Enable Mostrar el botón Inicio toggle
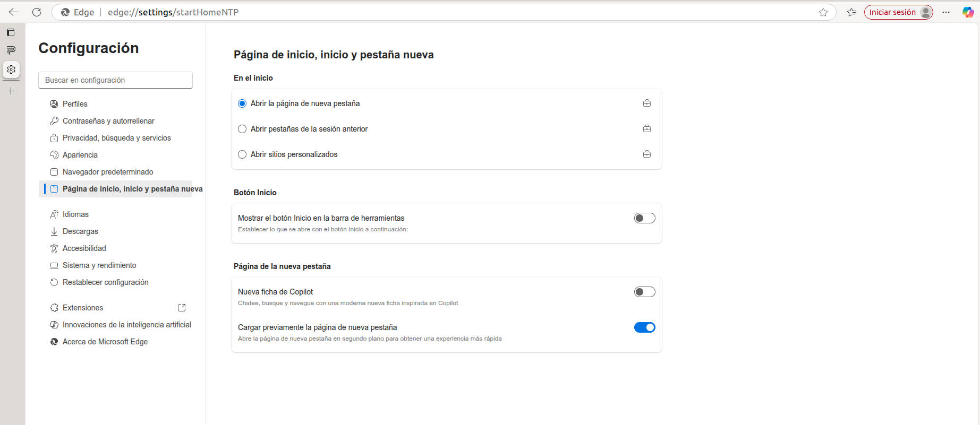The width and height of the screenshot is (980, 425). pos(644,218)
